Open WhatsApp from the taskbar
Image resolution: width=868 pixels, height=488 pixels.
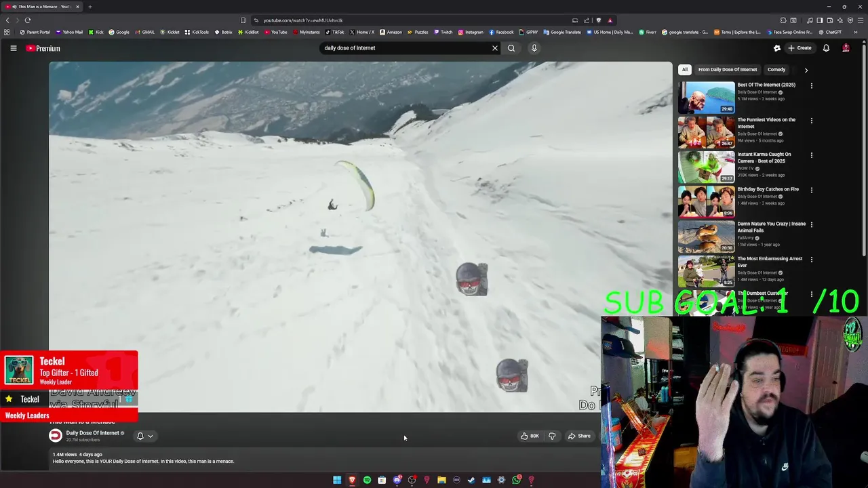coord(516,480)
